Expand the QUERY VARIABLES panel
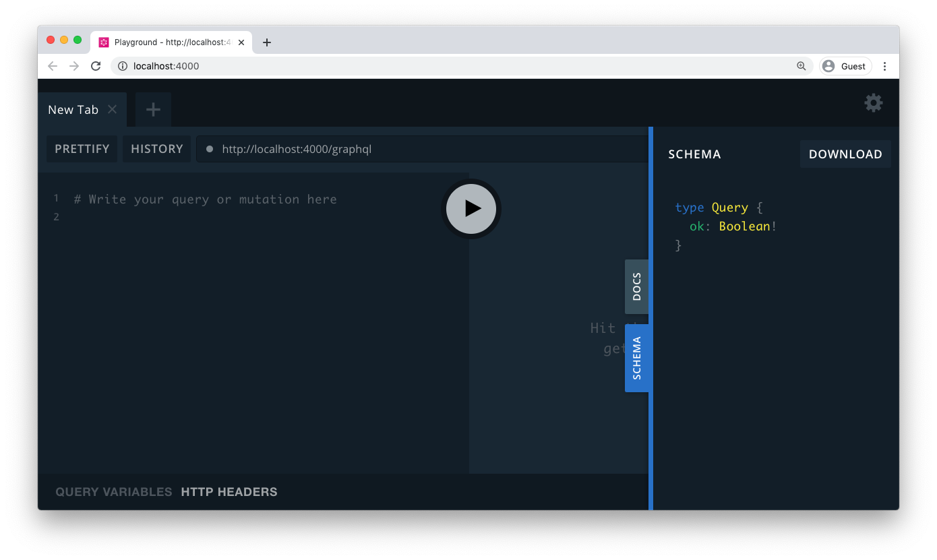 (x=114, y=492)
